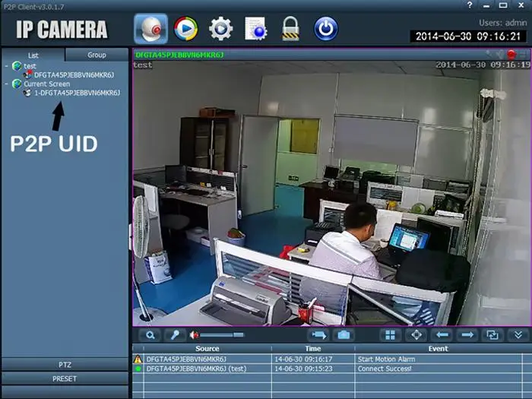Open the log document icon
The height and width of the screenshot is (399, 532).
(x=255, y=29)
